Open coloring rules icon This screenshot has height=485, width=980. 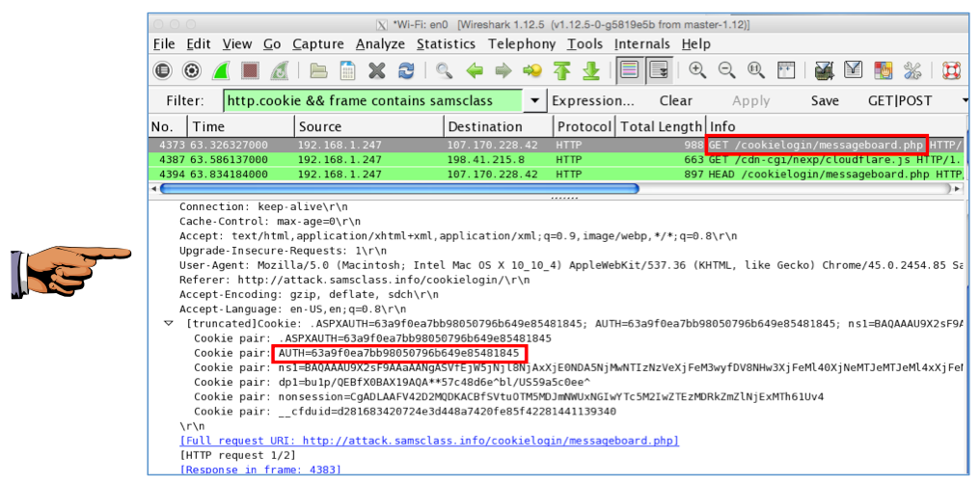tap(884, 70)
